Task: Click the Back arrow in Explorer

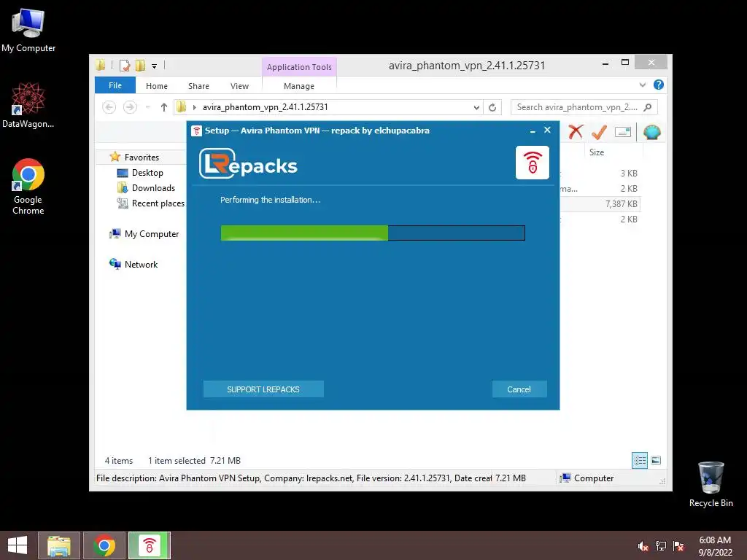Action: [109, 107]
